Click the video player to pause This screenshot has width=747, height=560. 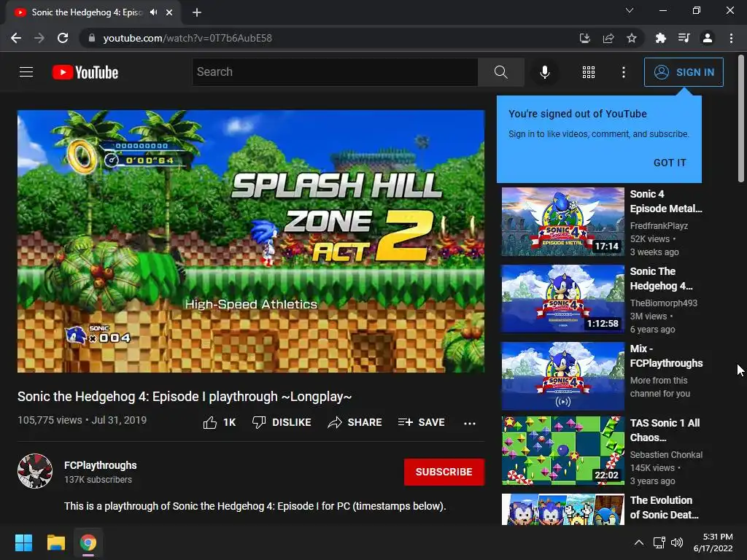click(x=251, y=241)
